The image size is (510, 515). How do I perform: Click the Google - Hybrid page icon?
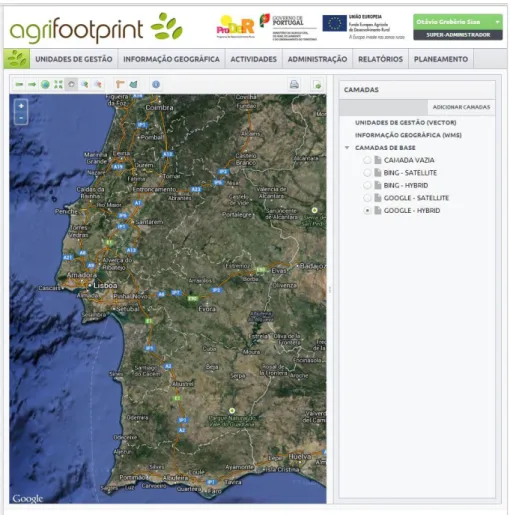tap(378, 211)
